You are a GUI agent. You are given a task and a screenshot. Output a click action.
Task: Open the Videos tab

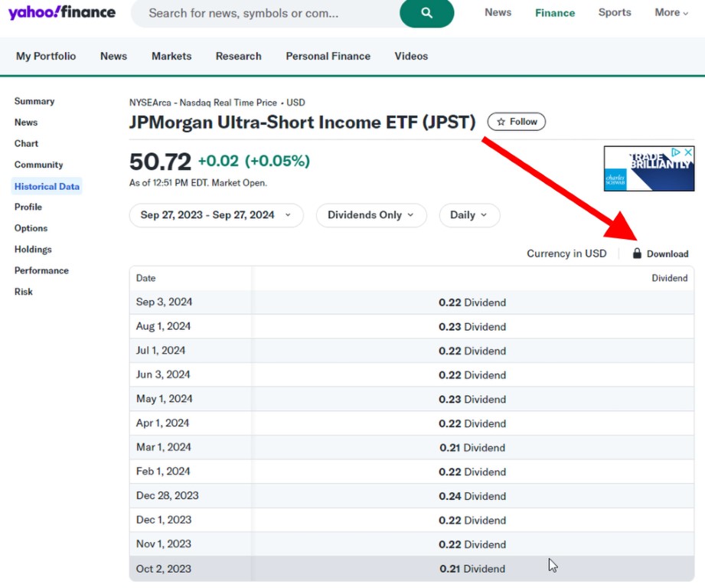[411, 56]
